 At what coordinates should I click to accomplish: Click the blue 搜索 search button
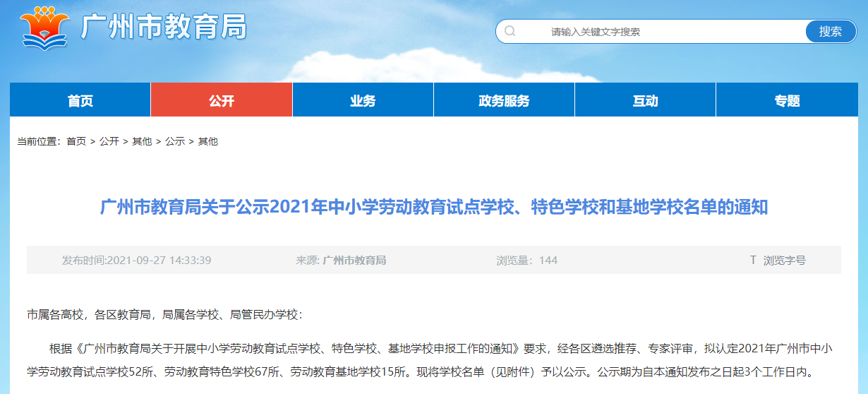pyautogui.click(x=831, y=31)
